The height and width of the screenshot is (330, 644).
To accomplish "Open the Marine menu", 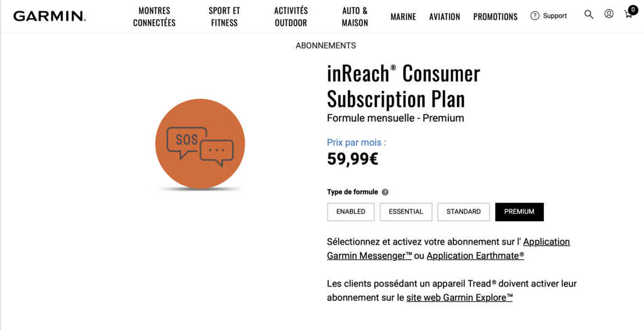I will pos(403,17).
